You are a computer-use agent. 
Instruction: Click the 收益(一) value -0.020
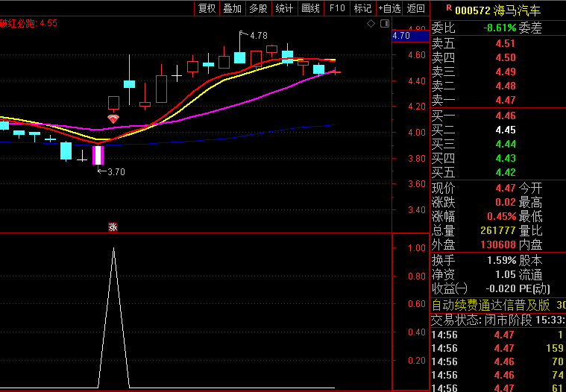pyautogui.click(x=500, y=288)
